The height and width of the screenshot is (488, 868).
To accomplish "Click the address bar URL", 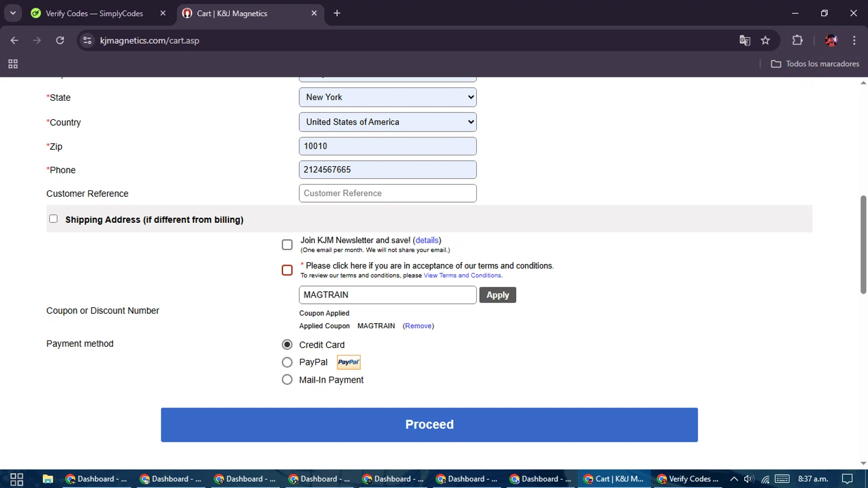I will (x=149, y=41).
